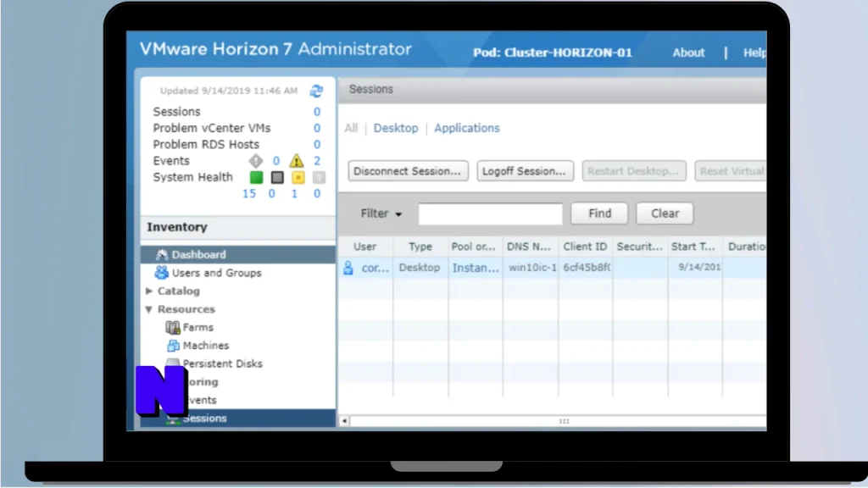Viewport: 868px width, 488px height.
Task: Click the Problem vCenter VMs count
Action: click(x=317, y=129)
